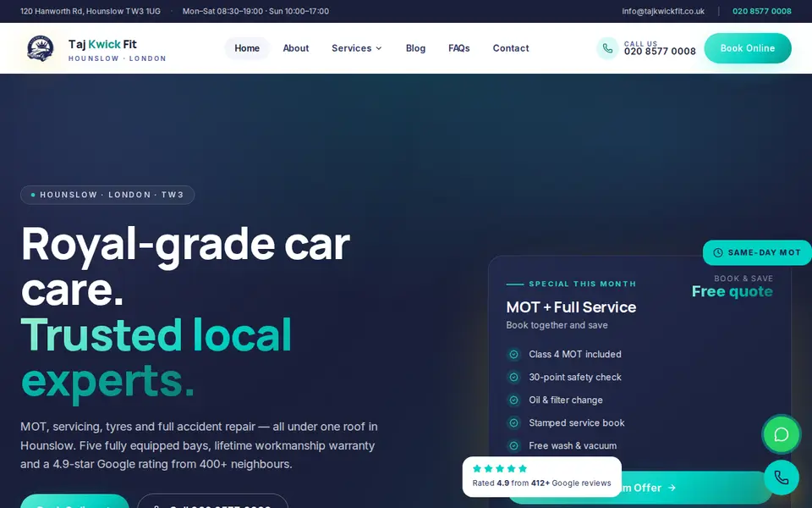Expand the Services dropdown menu

[357, 48]
